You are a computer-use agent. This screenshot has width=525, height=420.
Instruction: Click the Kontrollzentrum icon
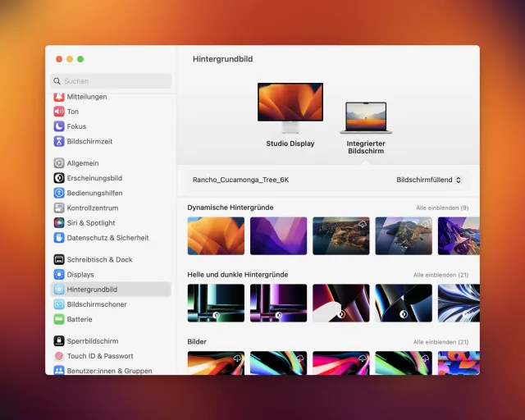[x=59, y=208]
